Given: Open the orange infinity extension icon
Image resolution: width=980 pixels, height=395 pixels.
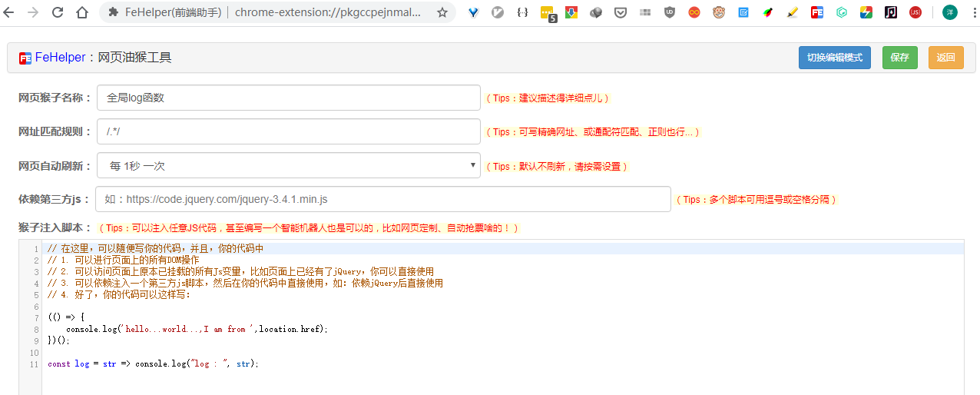Looking at the screenshot, I should [x=694, y=12].
